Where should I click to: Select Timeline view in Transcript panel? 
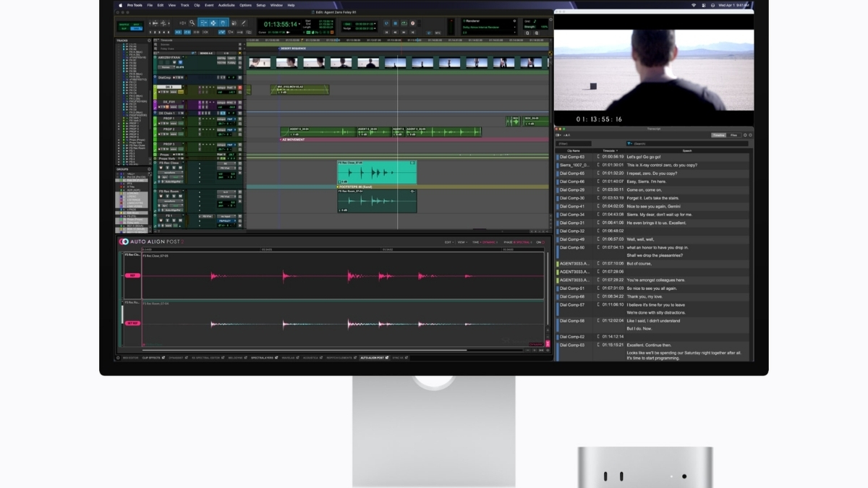(x=720, y=135)
